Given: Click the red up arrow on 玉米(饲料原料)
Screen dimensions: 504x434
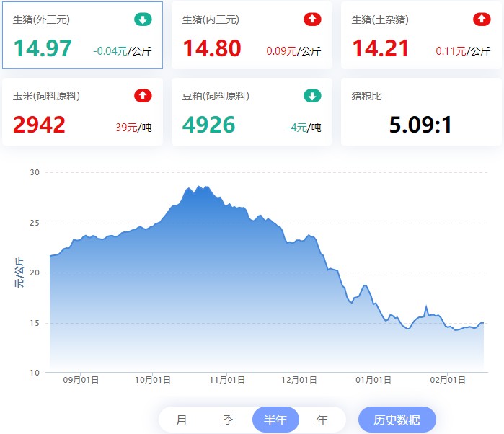Looking at the screenshot, I should pyautogui.click(x=143, y=96).
